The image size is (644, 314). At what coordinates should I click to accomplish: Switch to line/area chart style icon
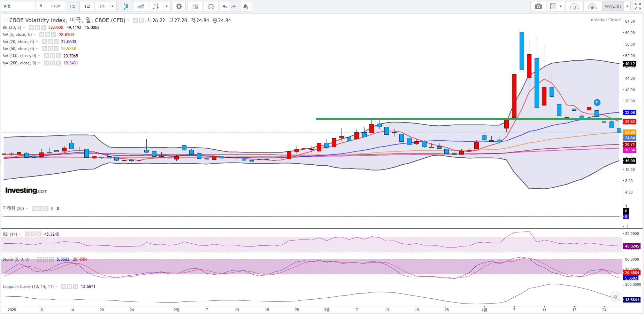click(x=141, y=6)
